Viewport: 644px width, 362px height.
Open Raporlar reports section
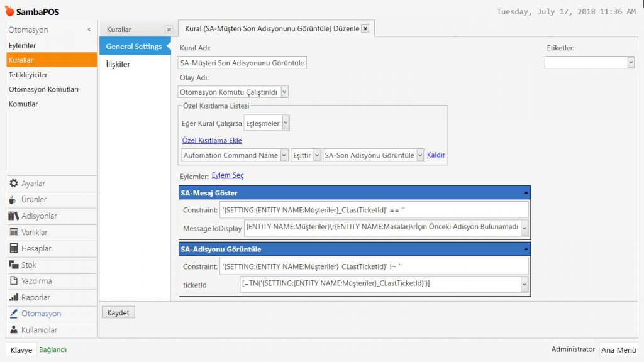pyautogui.click(x=35, y=298)
